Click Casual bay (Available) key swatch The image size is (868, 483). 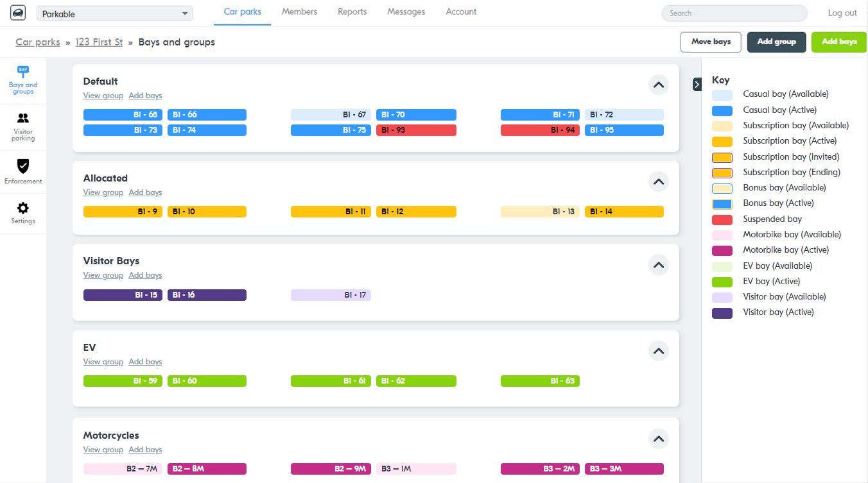[722, 95]
